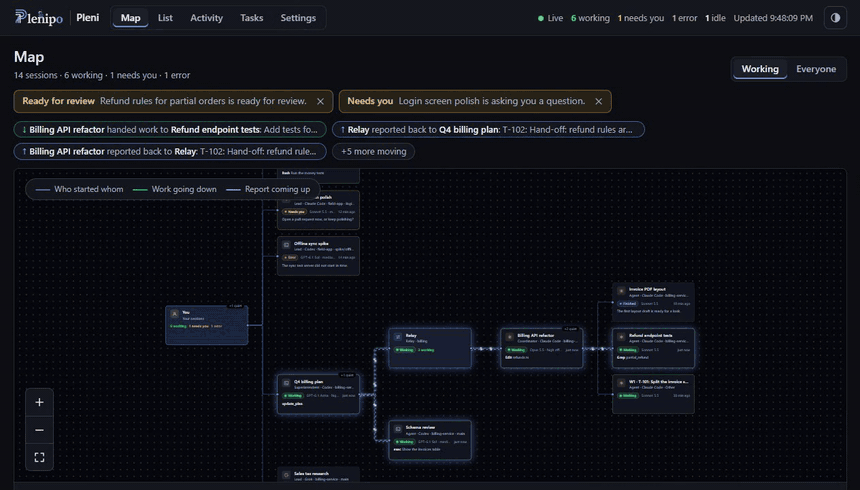Viewport: 860px width, 490px height.
Task: Open the List tab
Action: coord(165,18)
